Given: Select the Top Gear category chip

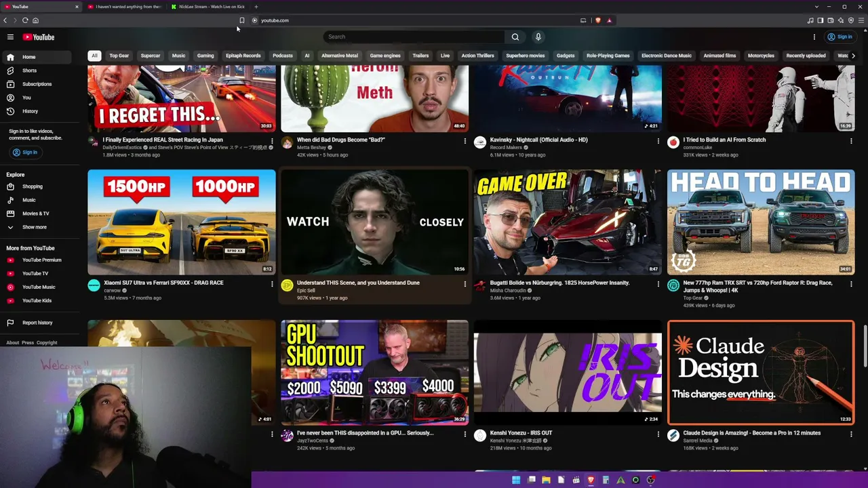Looking at the screenshot, I should pyautogui.click(x=119, y=56).
